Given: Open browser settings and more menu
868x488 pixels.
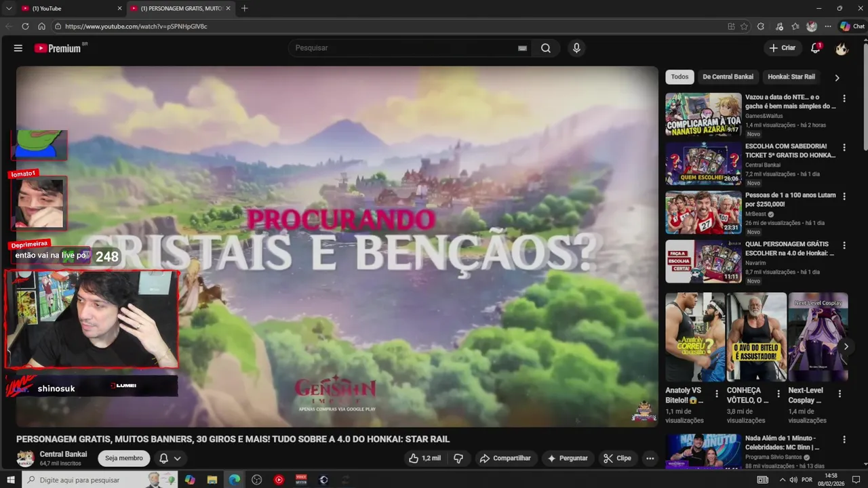Looking at the screenshot, I should point(828,26).
